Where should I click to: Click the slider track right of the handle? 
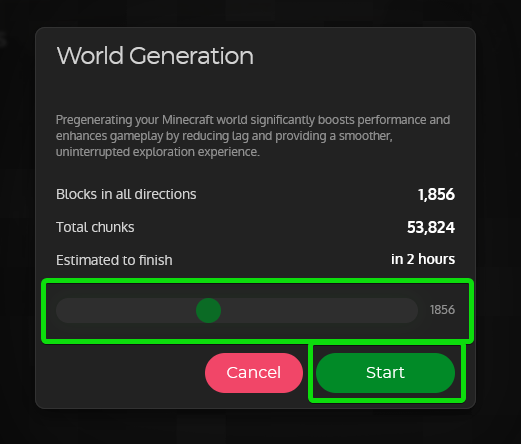point(317,310)
